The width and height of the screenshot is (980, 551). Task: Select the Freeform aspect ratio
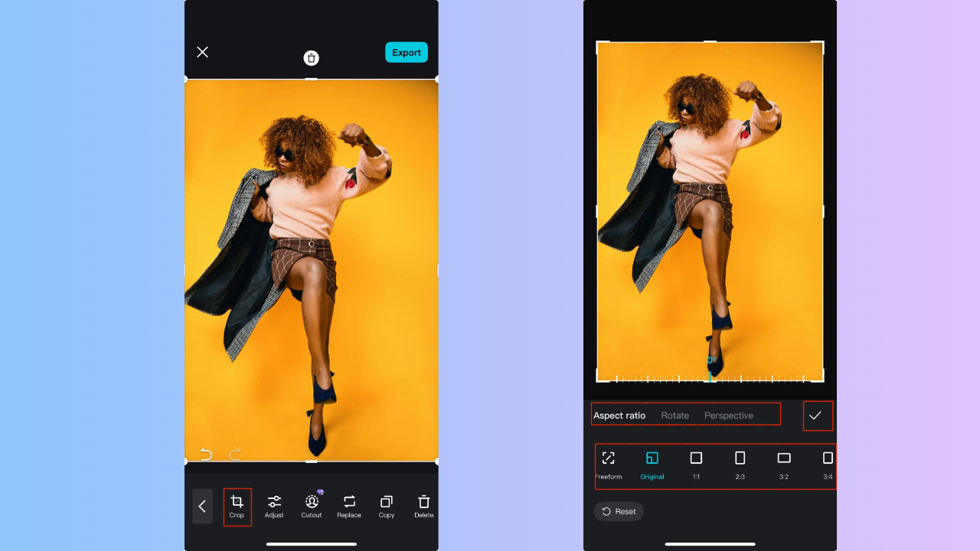click(609, 463)
